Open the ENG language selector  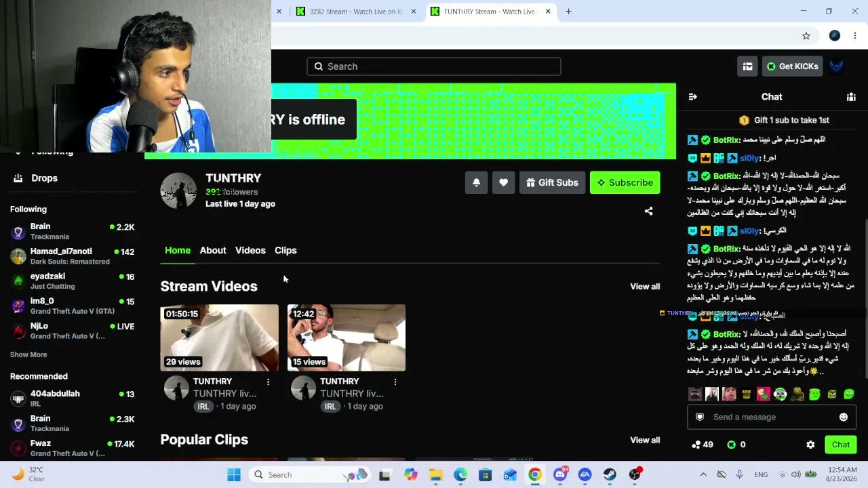[x=761, y=474]
